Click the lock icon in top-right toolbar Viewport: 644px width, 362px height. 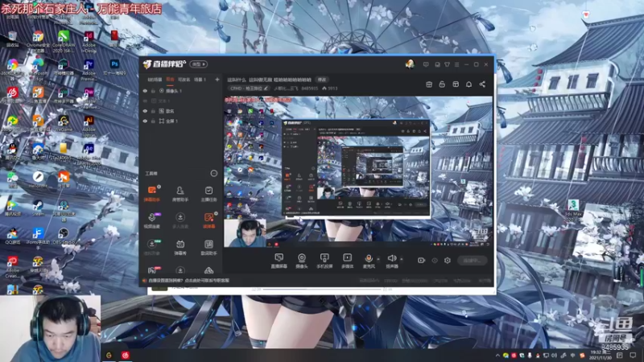click(442, 84)
